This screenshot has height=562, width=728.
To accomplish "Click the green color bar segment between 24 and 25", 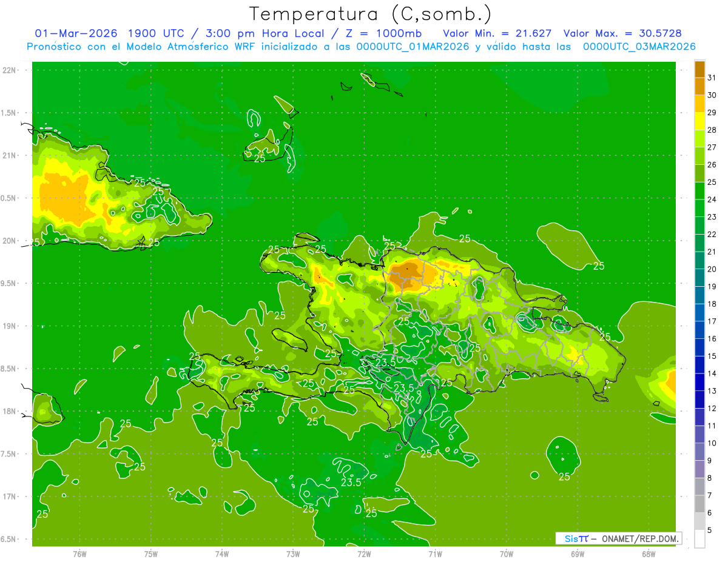I will (699, 191).
